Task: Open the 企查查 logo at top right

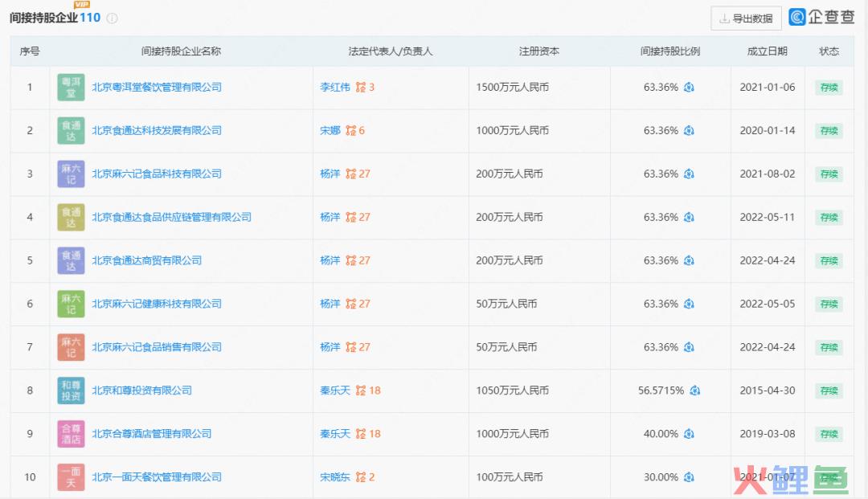Action: pyautogui.click(x=822, y=17)
